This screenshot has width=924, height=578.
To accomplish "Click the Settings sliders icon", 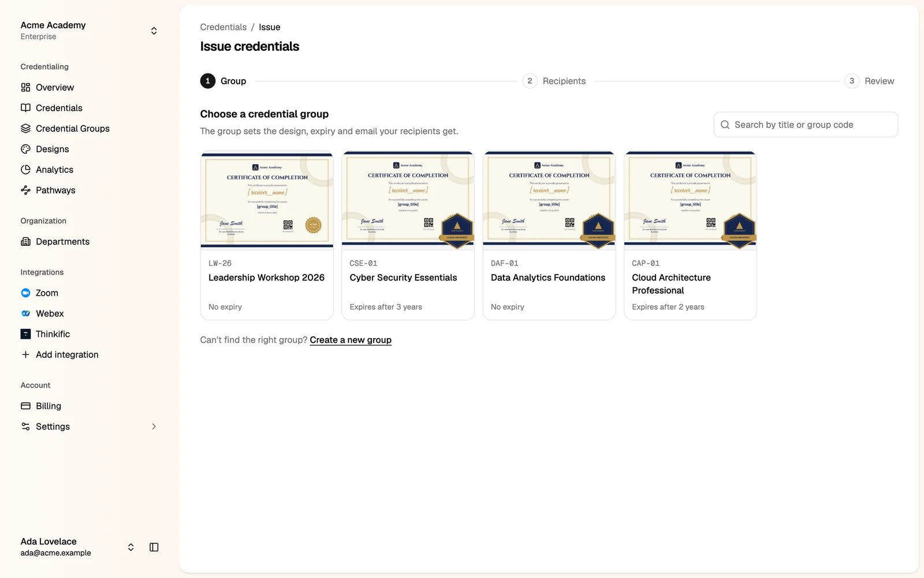I will [x=25, y=427].
